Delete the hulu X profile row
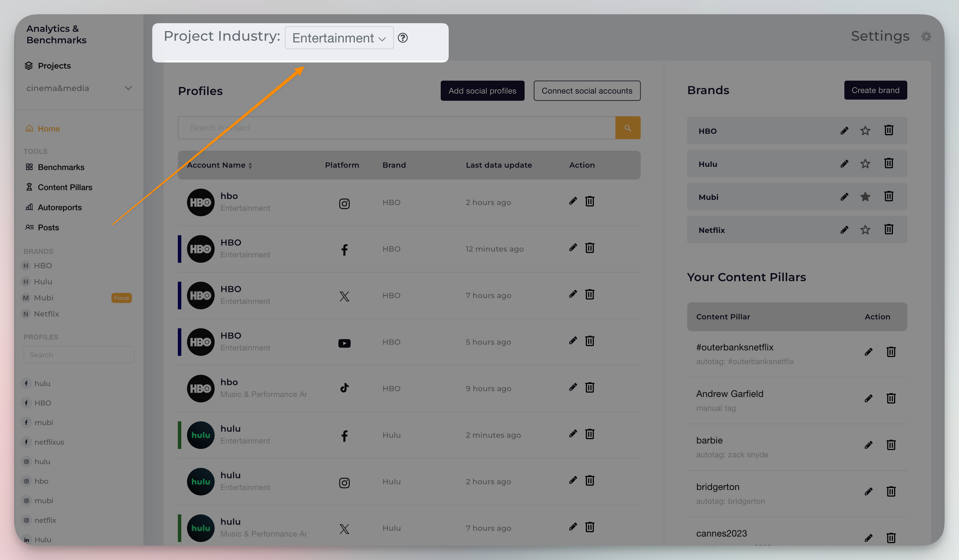This screenshot has width=959, height=560. pyautogui.click(x=590, y=527)
